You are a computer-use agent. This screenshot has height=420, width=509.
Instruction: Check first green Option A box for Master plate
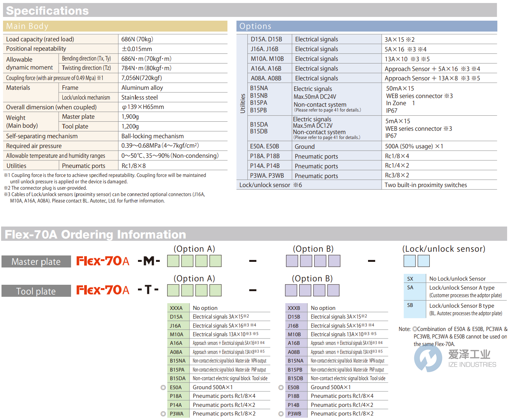(173, 261)
